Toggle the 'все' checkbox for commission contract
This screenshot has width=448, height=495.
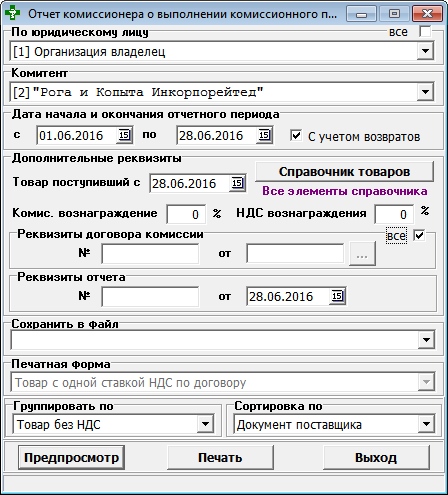point(419,235)
